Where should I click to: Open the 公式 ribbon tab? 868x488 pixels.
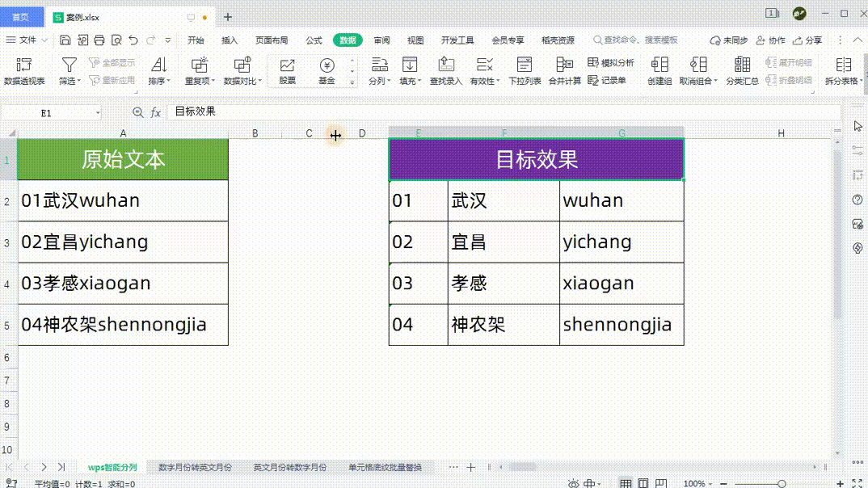(x=314, y=40)
